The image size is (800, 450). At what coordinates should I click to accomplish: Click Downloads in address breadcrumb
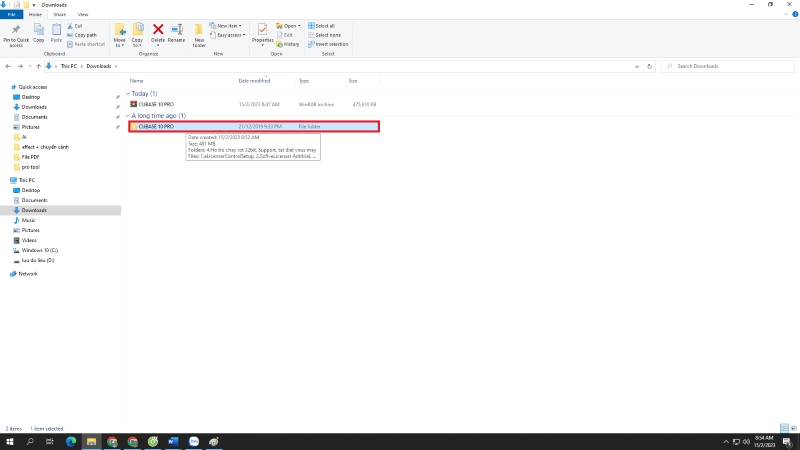[x=98, y=66]
